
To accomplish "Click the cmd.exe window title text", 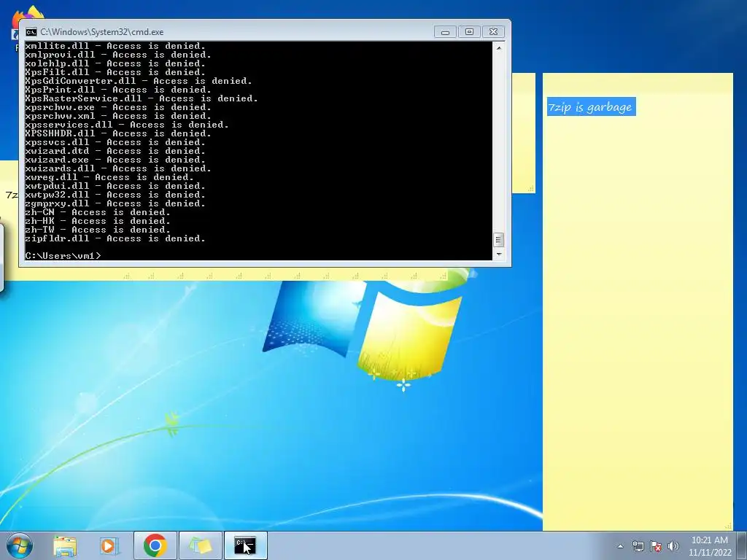I will point(102,32).
